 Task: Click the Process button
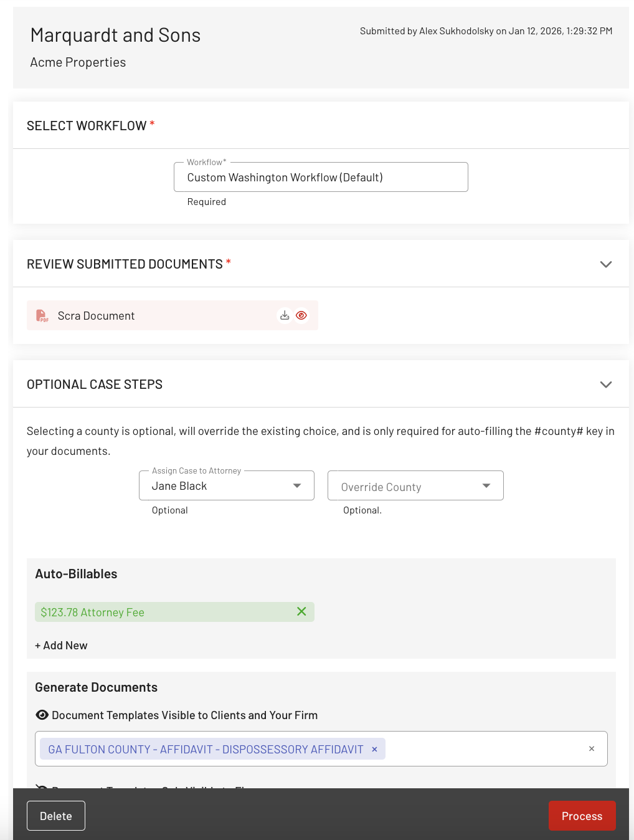(x=582, y=816)
